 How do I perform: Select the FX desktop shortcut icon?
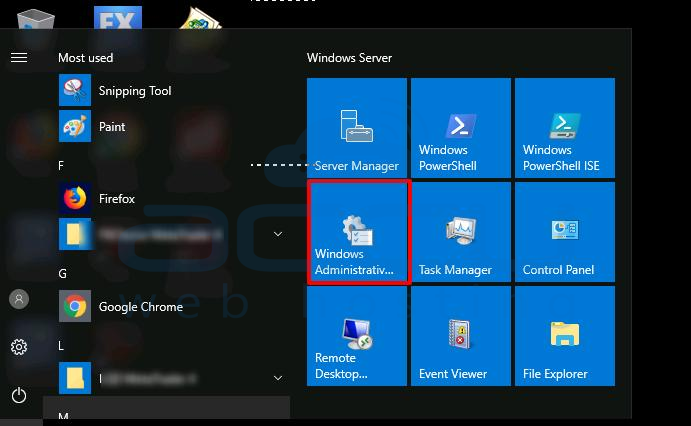[118, 18]
